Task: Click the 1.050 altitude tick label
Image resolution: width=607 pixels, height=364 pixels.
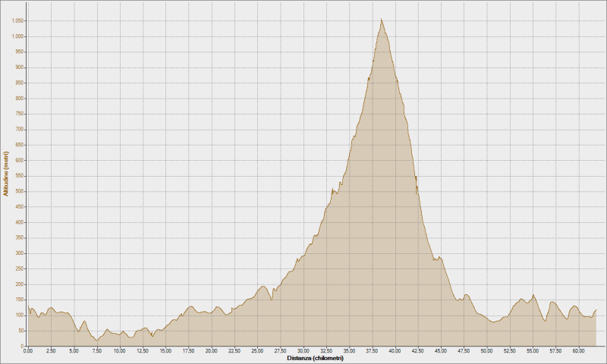Action: pyautogui.click(x=17, y=21)
